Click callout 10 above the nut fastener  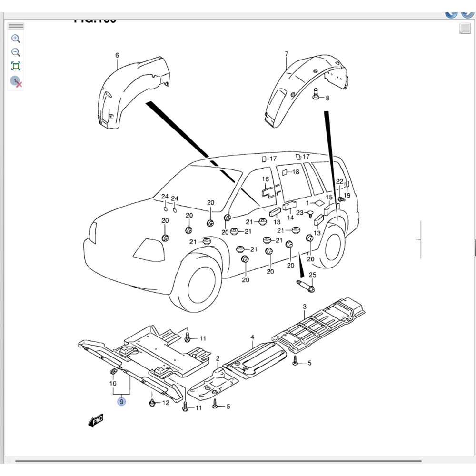[113, 382]
